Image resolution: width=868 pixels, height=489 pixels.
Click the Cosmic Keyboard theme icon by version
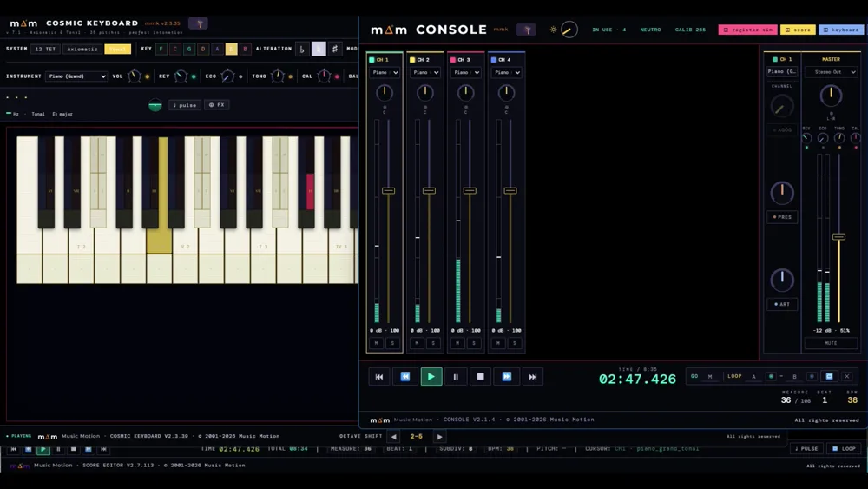click(x=199, y=23)
